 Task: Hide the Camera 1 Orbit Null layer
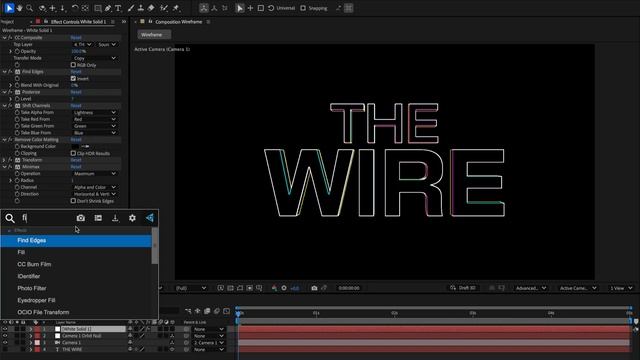5,336
